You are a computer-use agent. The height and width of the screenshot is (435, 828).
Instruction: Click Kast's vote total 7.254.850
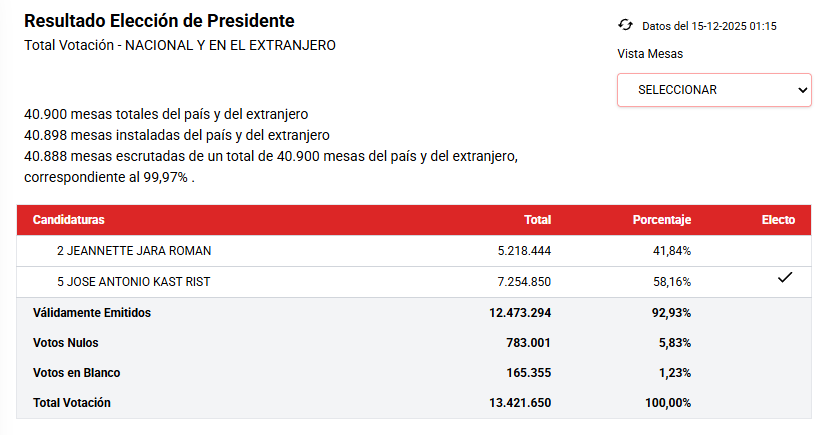tap(524, 282)
